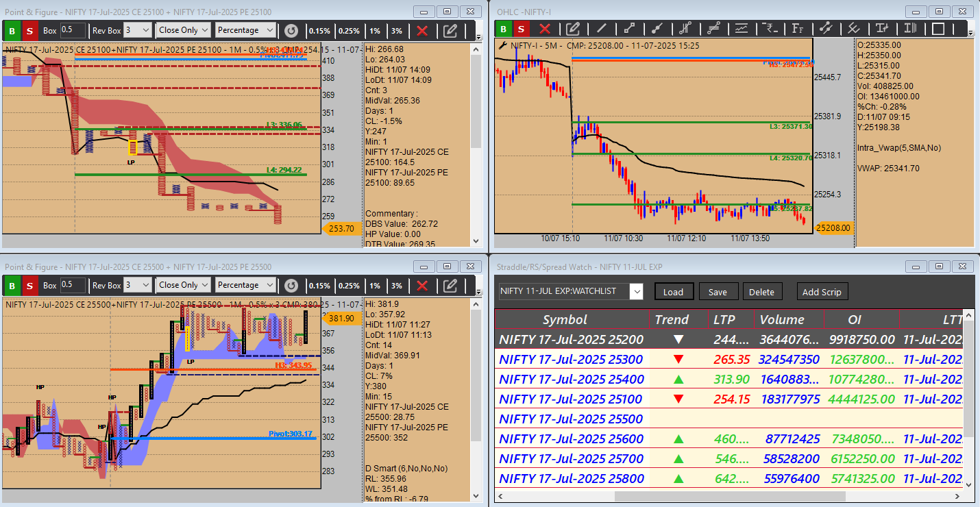
Task: Toggle 3% box size in 25500 P&F window
Action: pyautogui.click(x=397, y=285)
